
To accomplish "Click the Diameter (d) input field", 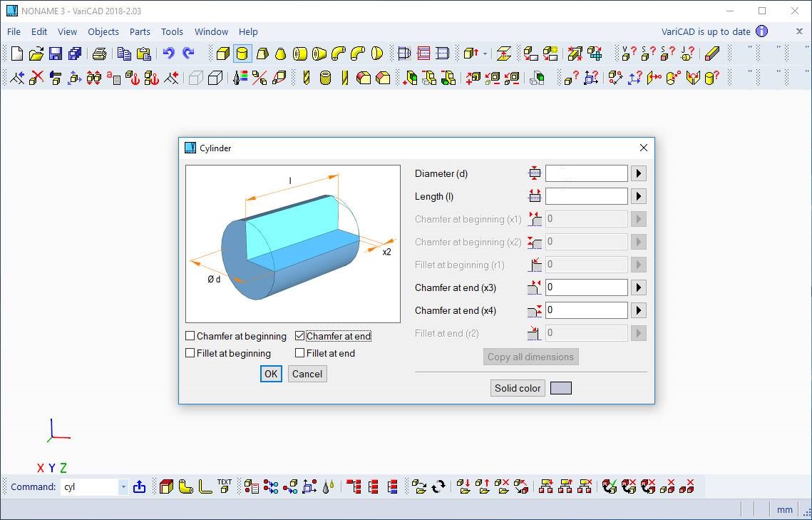I will tap(587, 173).
